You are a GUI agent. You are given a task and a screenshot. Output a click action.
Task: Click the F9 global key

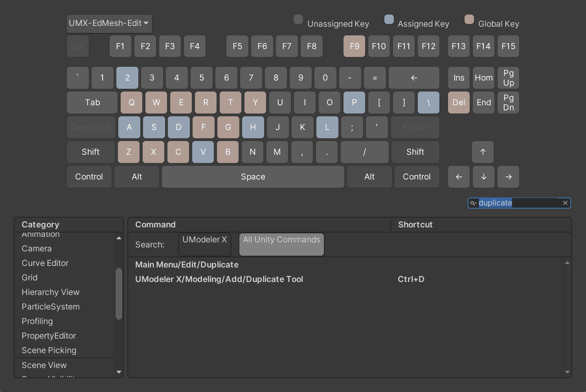point(355,46)
